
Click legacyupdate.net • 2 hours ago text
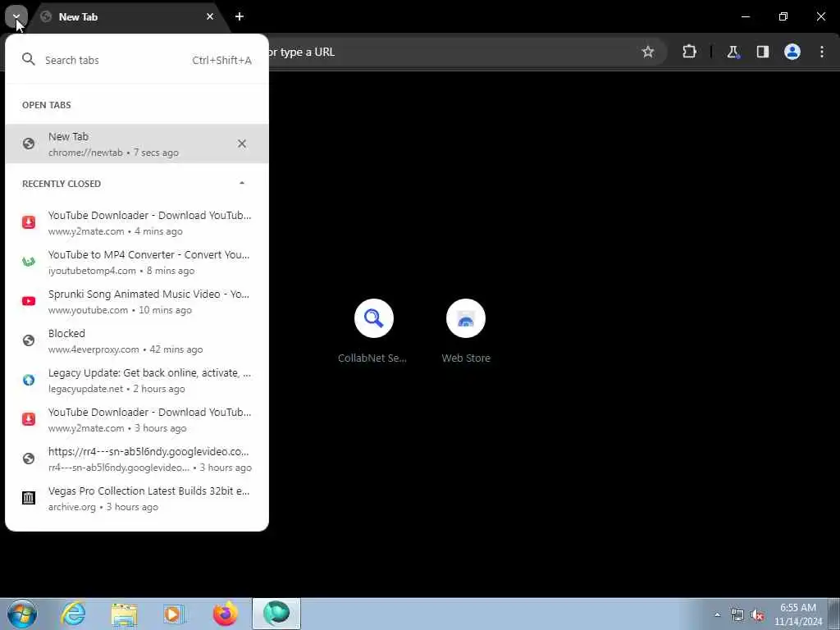pos(116,389)
